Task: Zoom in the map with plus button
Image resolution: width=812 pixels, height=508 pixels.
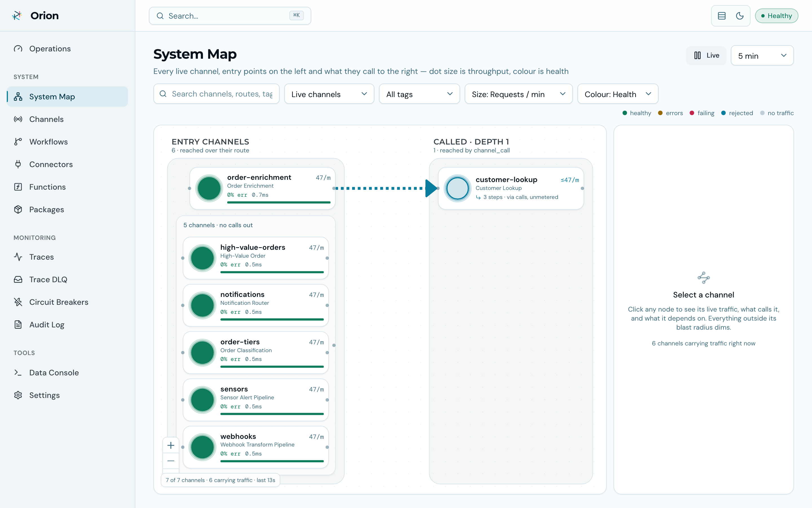Action: coord(171,445)
